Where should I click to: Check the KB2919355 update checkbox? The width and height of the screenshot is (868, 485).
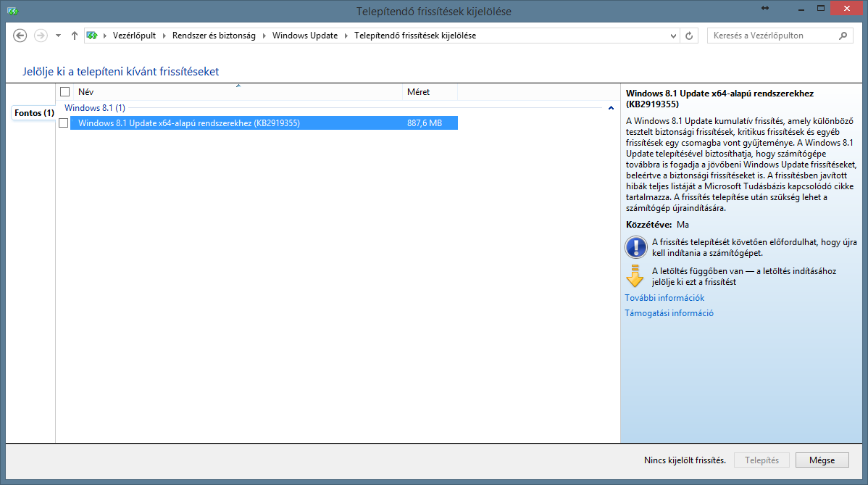click(64, 123)
